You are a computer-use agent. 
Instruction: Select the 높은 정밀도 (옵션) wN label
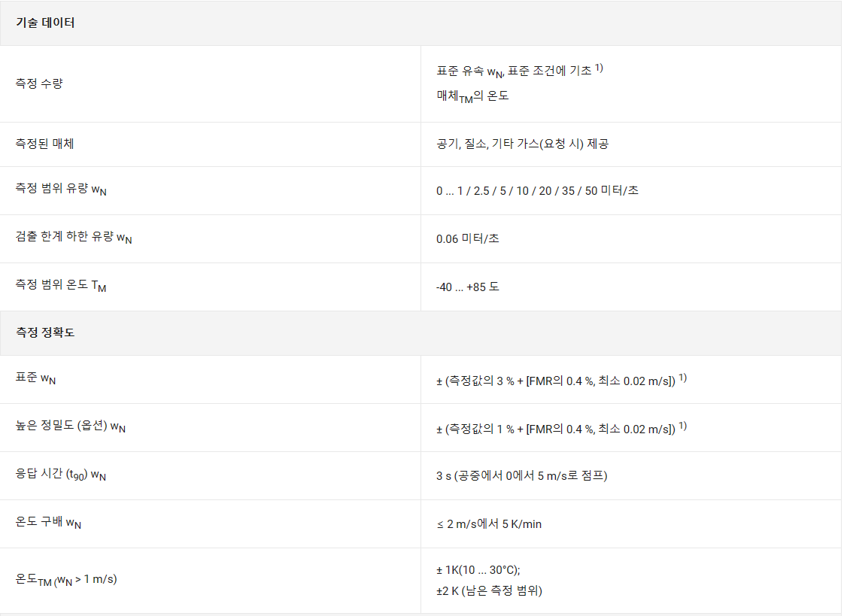[71, 427]
